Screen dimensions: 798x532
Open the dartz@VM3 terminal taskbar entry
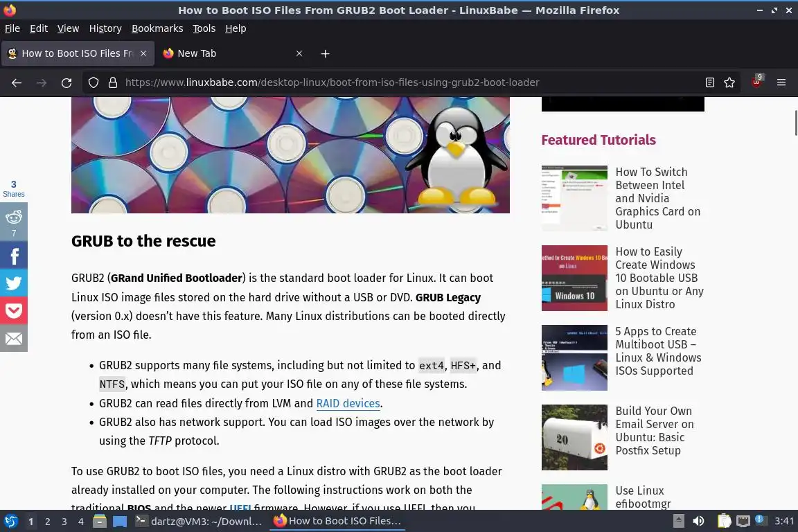(199, 522)
